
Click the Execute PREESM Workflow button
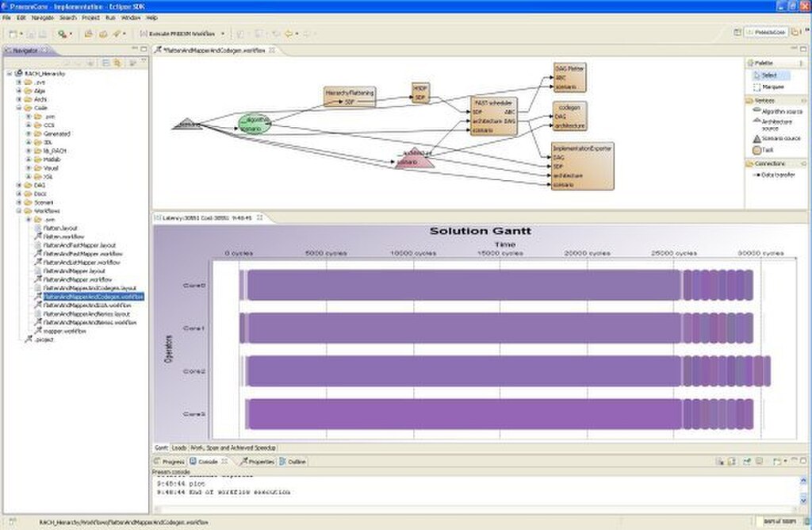(x=177, y=33)
